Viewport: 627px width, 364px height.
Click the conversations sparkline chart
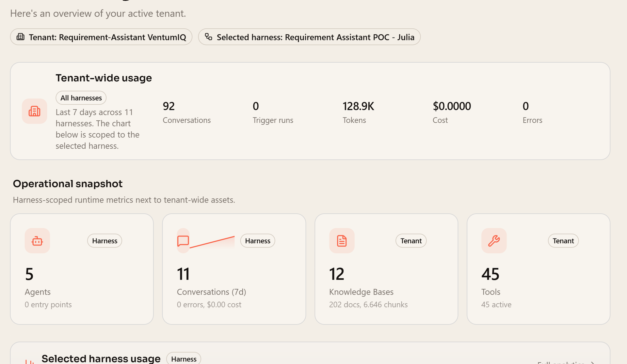click(212, 242)
